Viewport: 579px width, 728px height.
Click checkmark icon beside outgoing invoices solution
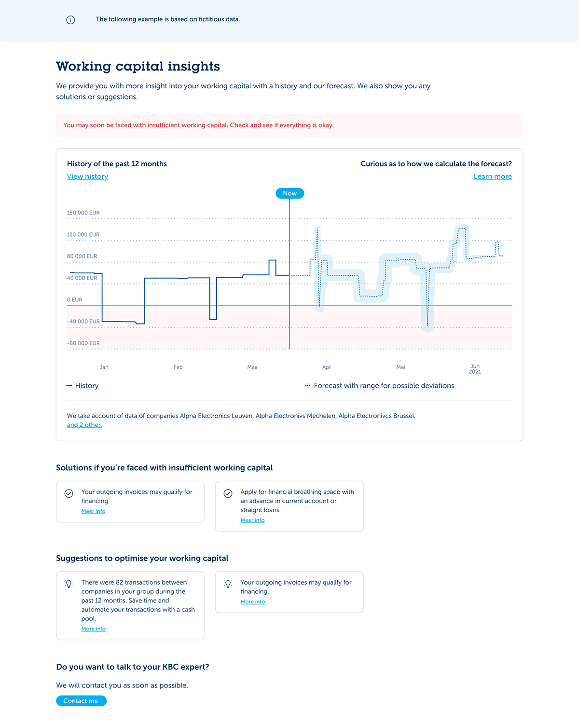click(x=69, y=493)
